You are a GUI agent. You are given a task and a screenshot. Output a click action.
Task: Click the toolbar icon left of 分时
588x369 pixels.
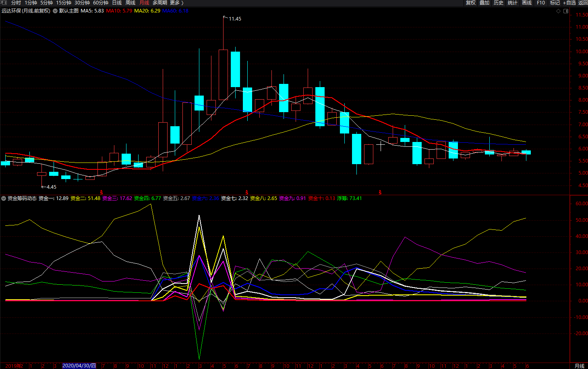[4, 3]
